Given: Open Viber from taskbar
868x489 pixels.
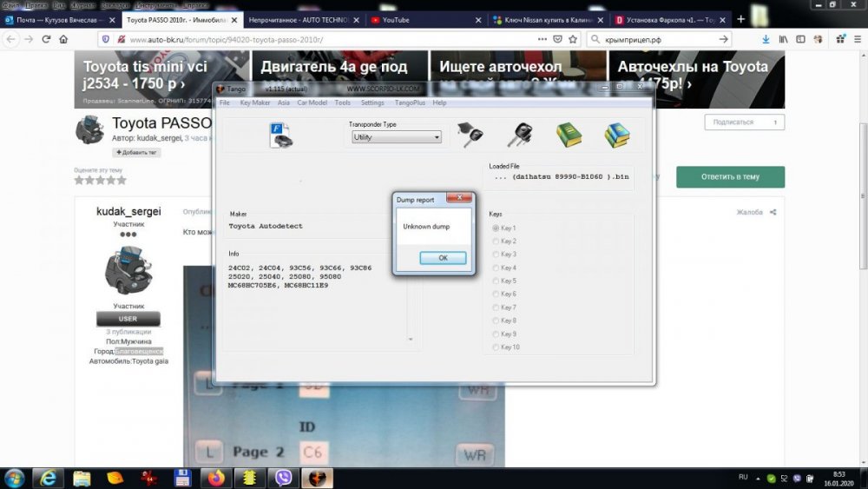Looking at the screenshot, I should pyautogui.click(x=283, y=478).
